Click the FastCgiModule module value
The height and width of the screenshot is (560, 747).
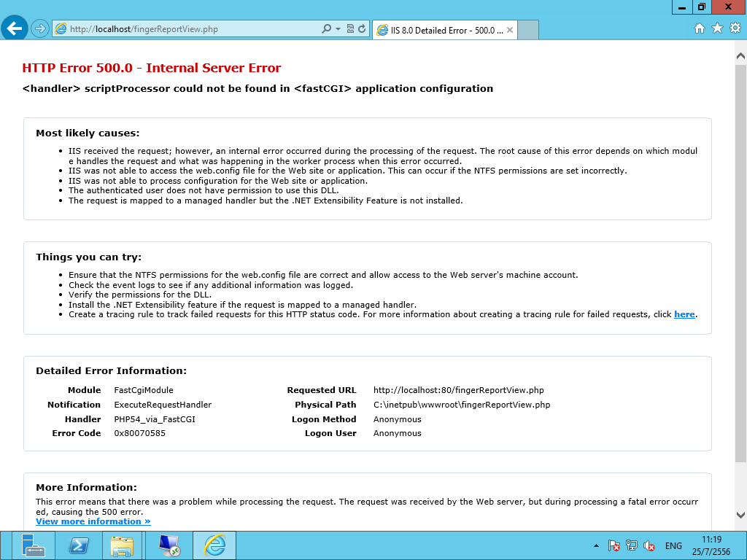pyautogui.click(x=144, y=391)
